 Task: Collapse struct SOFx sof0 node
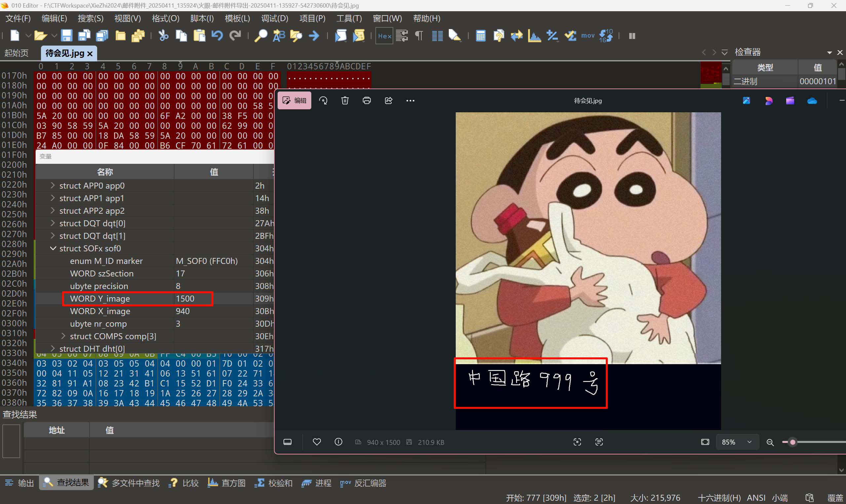click(53, 248)
